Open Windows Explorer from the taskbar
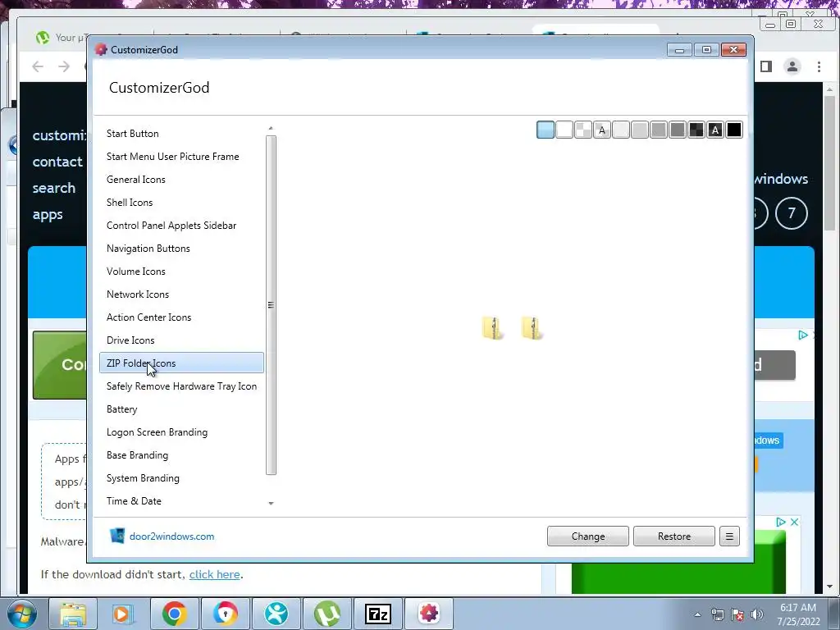840x630 pixels. (73, 614)
